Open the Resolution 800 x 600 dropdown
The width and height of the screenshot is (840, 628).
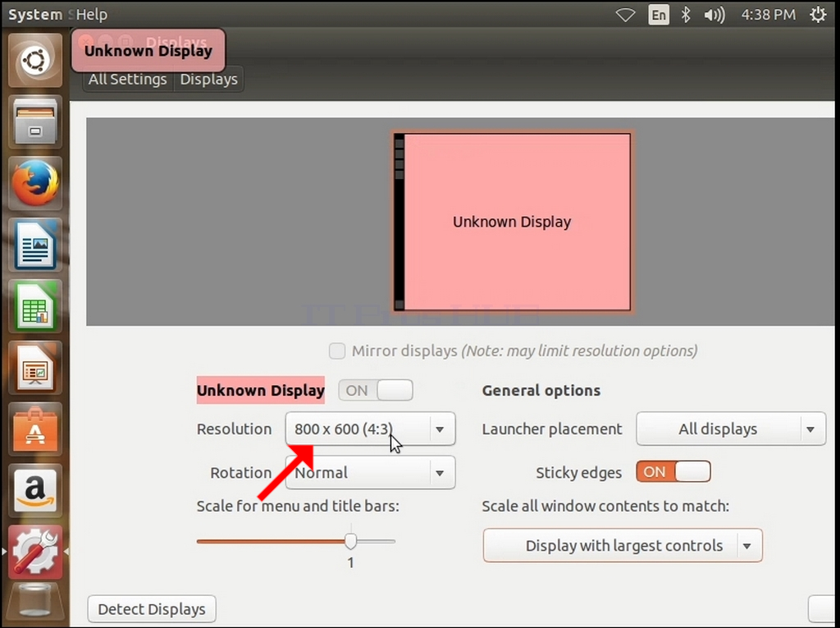pos(370,429)
